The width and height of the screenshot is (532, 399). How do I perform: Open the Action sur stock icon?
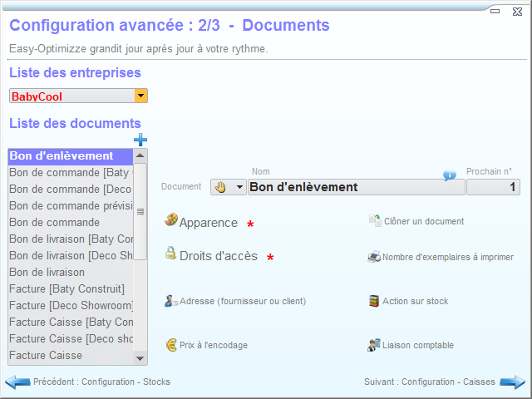pyautogui.click(x=374, y=300)
